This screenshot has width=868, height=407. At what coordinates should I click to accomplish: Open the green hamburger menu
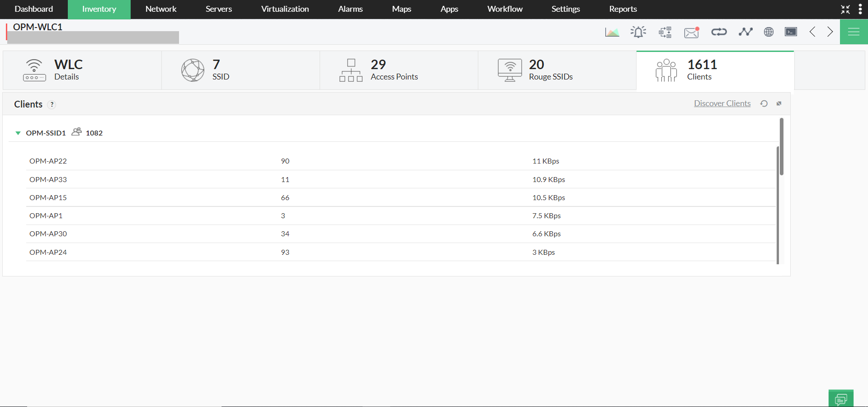(x=854, y=32)
